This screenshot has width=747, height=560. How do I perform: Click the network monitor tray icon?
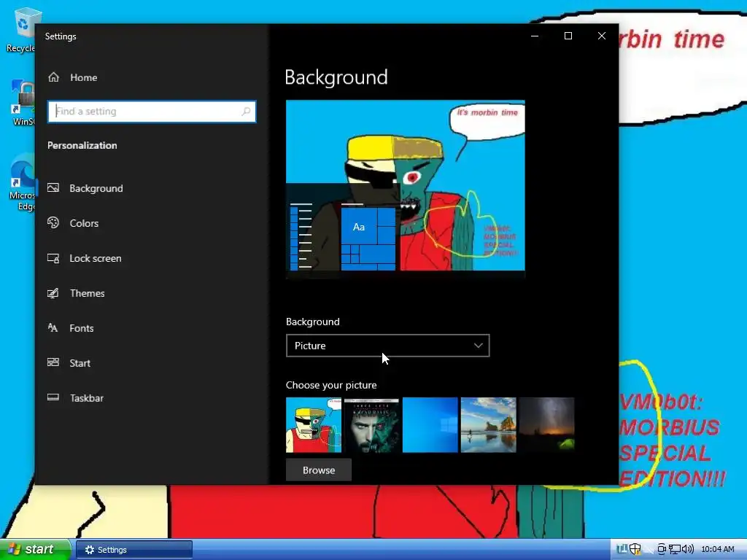click(x=675, y=549)
